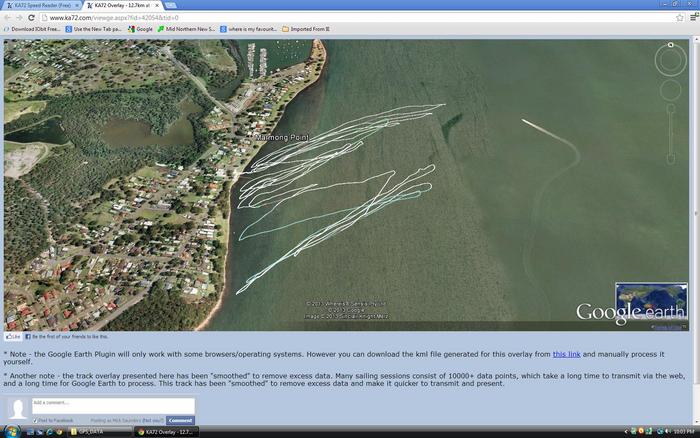The height and width of the screenshot is (438, 700).
Task: Open GPS_DATA folder in the taskbar
Action: (95, 431)
